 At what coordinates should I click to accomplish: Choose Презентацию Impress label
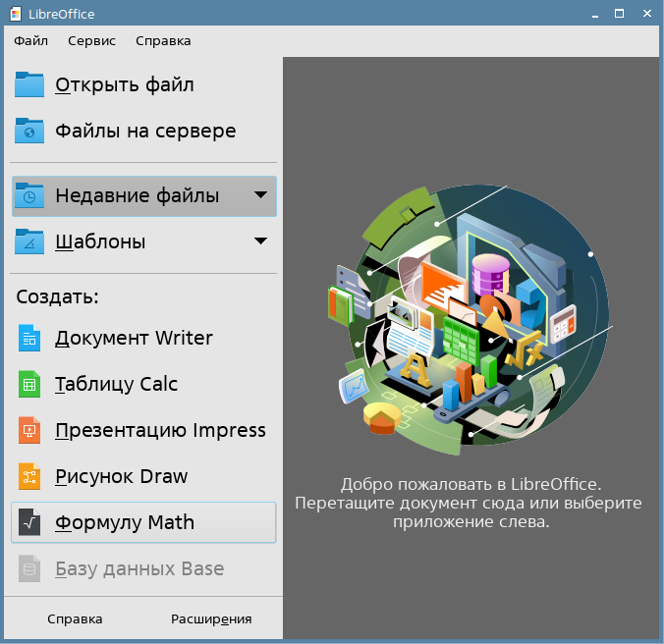pos(160,430)
